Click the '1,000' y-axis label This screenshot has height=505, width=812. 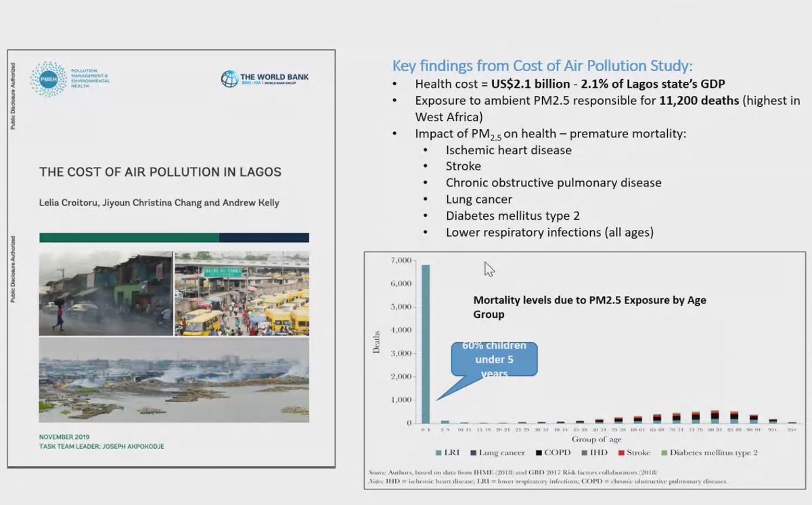click(402, 400)
